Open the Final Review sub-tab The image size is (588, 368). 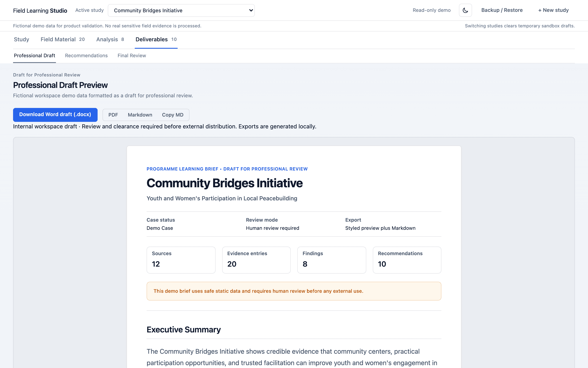coord(132,56)
